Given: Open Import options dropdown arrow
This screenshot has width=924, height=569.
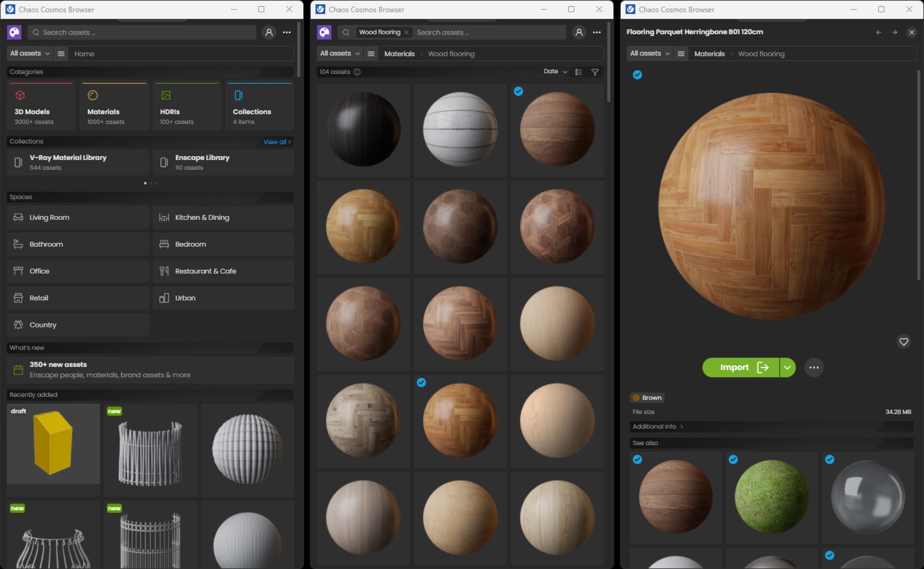Looking at the screenshot, I should [787, 367].
